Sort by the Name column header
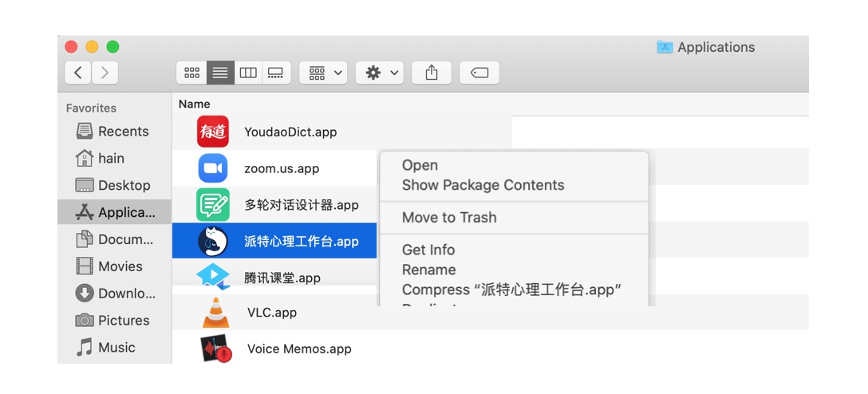 point(195,104)
